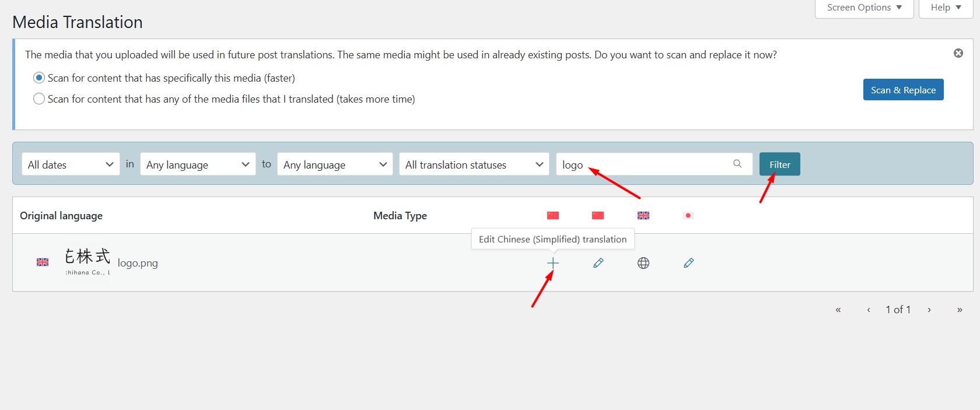Click the magnifier icon in search field
Image resolution: width=980 pixels, height=410 pixels.
tap(737, 164)
